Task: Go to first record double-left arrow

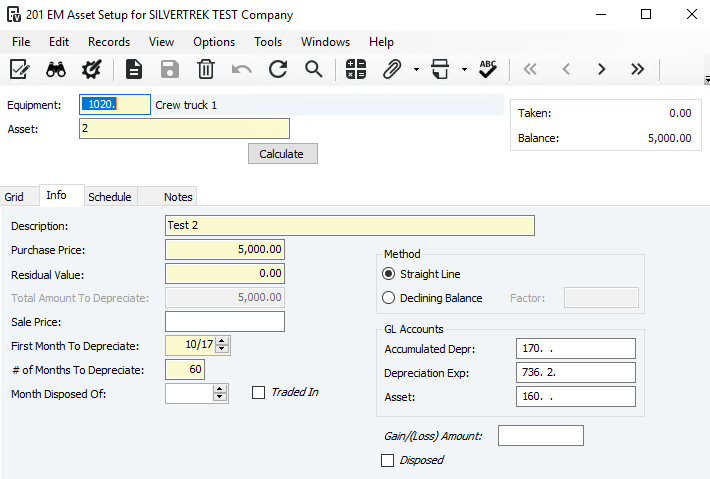Action: click(x=530, y=69)
